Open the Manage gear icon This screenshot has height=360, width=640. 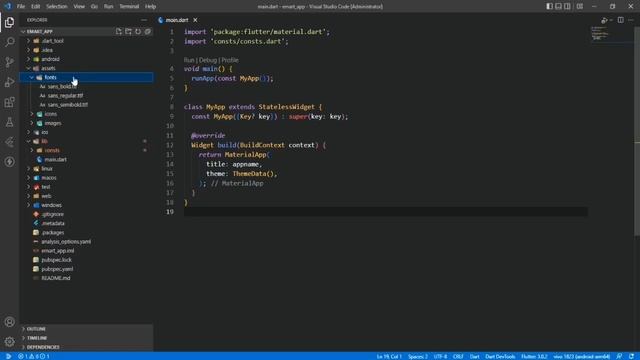(9, 342)
